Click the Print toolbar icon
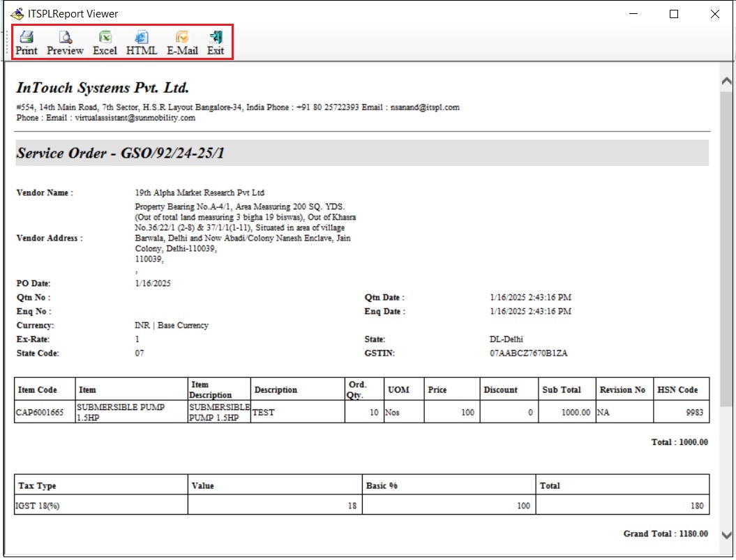The image size is (736, 560). (x=27, y=43)
